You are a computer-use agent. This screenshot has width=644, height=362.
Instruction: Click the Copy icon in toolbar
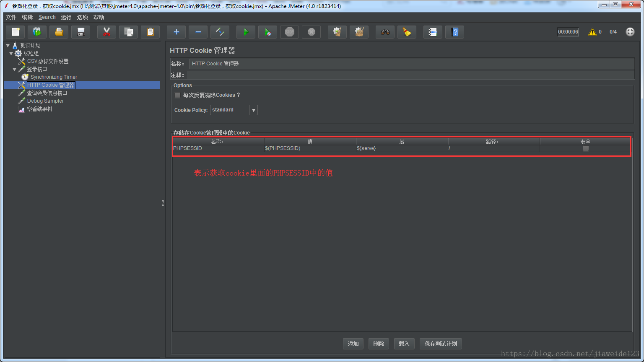coord(129,32)
